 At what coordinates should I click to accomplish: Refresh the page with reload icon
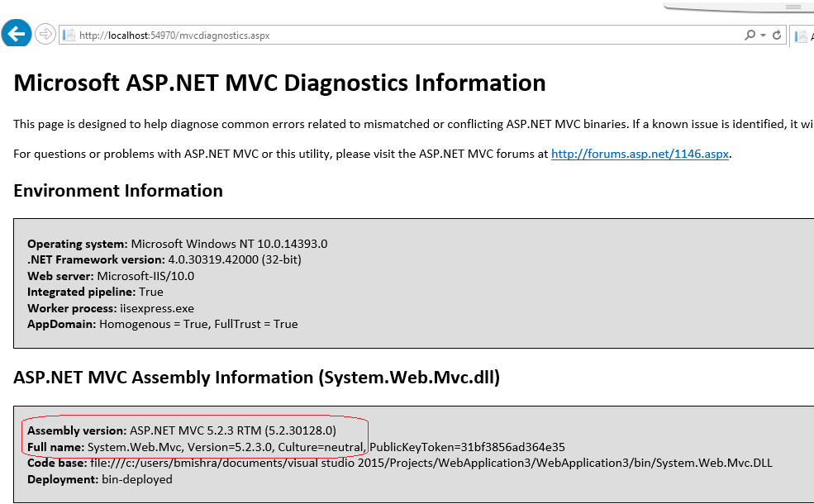coord(777,35)
